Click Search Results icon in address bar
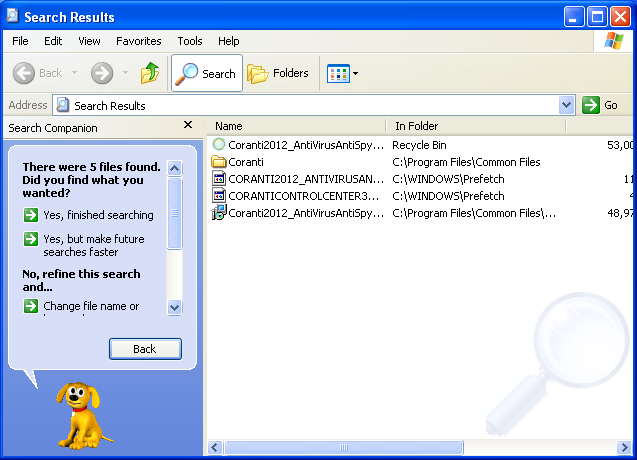 tap(63, 105)
